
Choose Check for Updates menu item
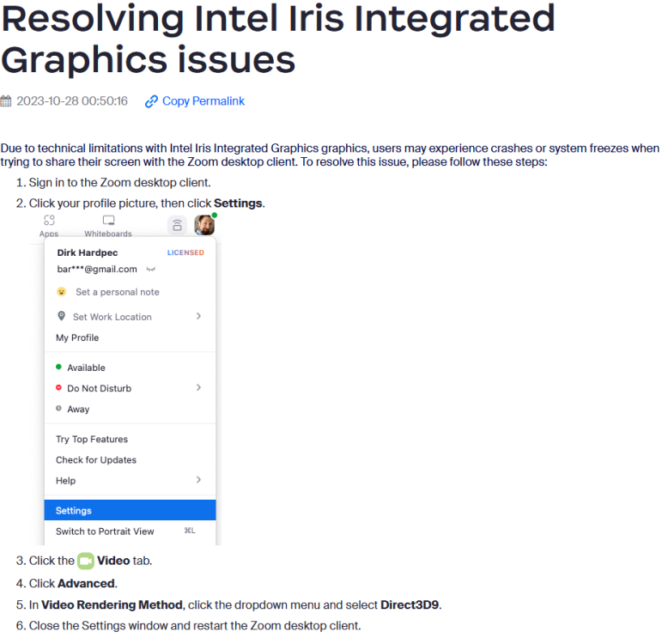click(x=96, y=459)
